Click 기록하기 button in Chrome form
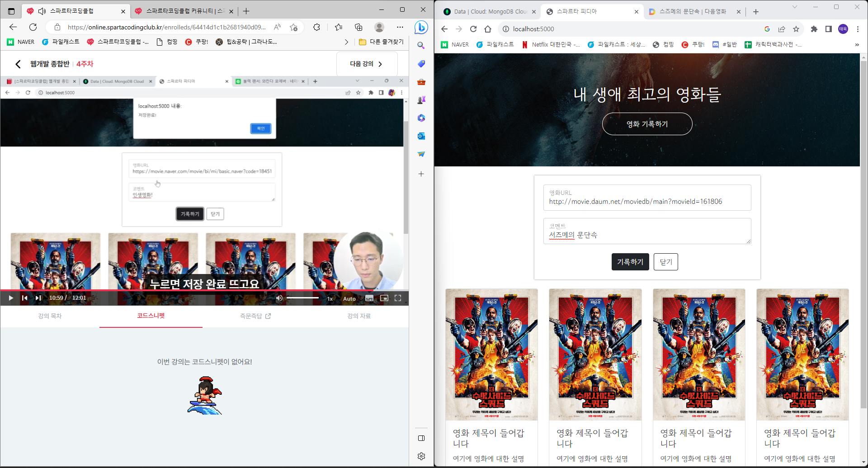Screen dimensions: 868x468 pyautogui.click(x=630, y=262)
